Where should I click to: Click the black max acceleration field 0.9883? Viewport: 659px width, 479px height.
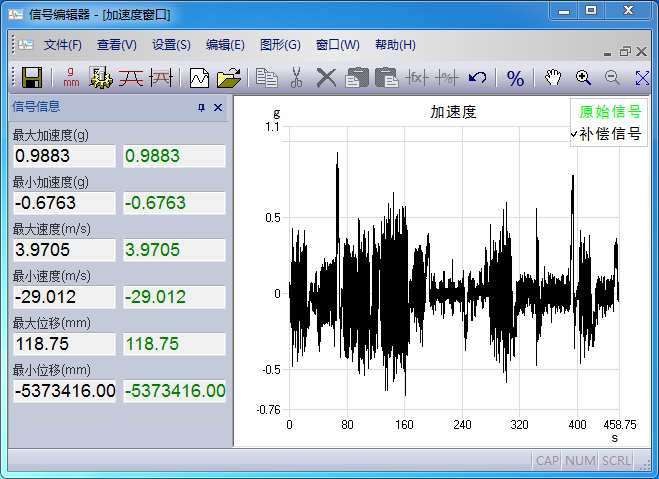tap(64, 156)
